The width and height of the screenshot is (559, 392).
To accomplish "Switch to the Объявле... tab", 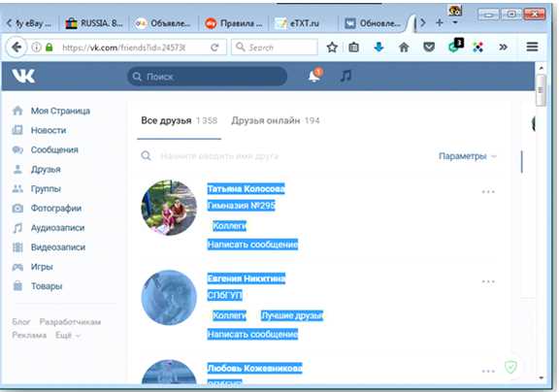I will [x=163, y=23].
